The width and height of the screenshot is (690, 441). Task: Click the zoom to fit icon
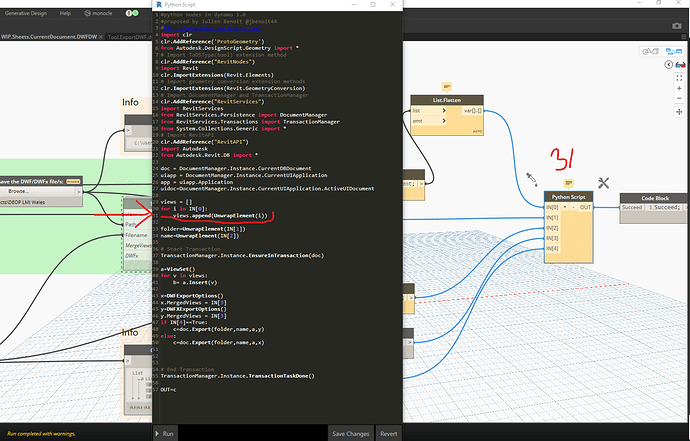click(679, 78)
